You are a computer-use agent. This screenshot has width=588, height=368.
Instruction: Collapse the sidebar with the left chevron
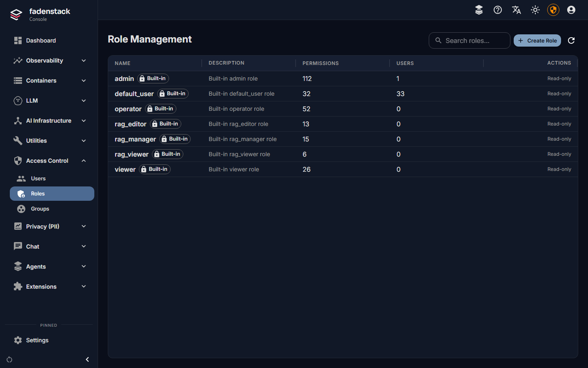pos(87,359)
